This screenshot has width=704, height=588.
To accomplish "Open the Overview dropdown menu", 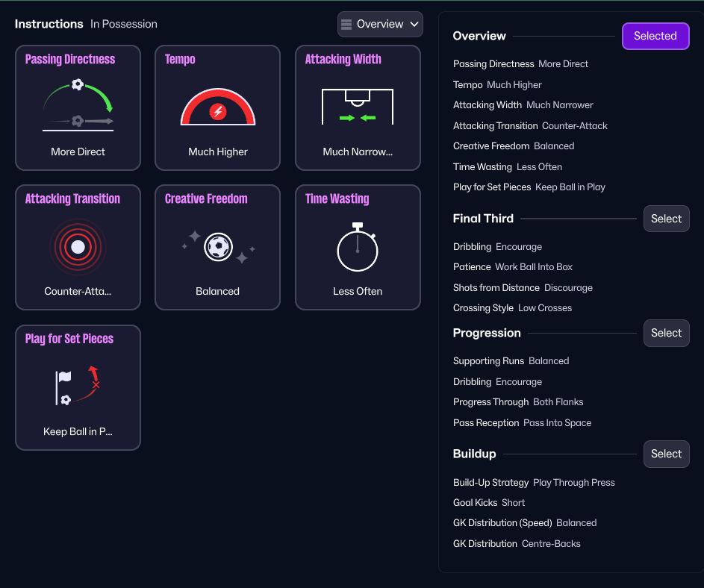I will point(380,25).
